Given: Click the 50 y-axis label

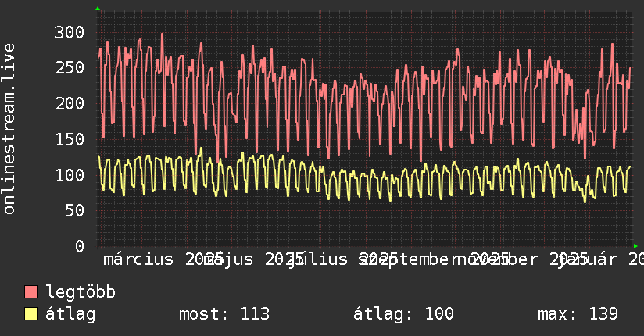Looking at the screenshot, I should coord(74,211).
